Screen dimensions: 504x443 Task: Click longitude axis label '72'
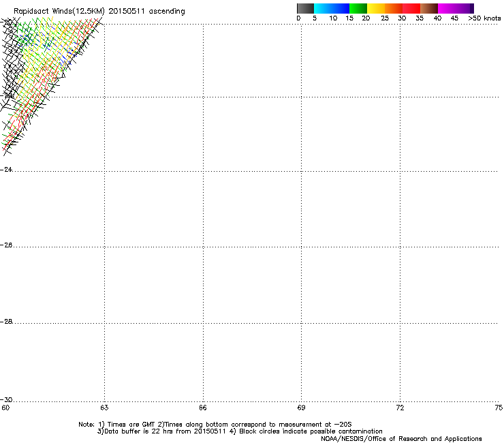pyautogui.click(x=400, y=408)
